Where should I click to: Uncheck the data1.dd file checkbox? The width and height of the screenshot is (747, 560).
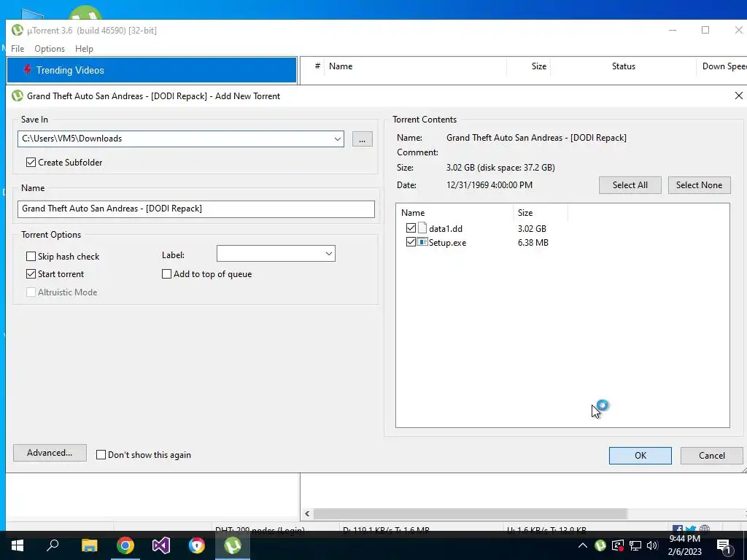pos(411,228)
